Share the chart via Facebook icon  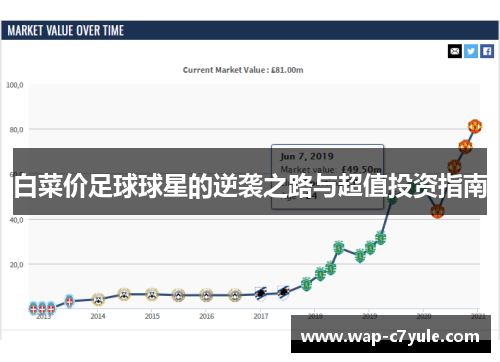(487, 51)
